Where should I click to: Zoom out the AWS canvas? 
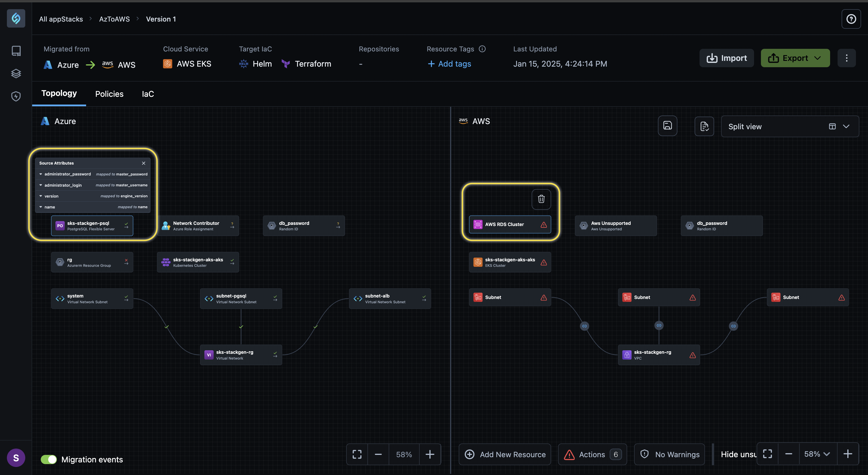pos(788,454)
